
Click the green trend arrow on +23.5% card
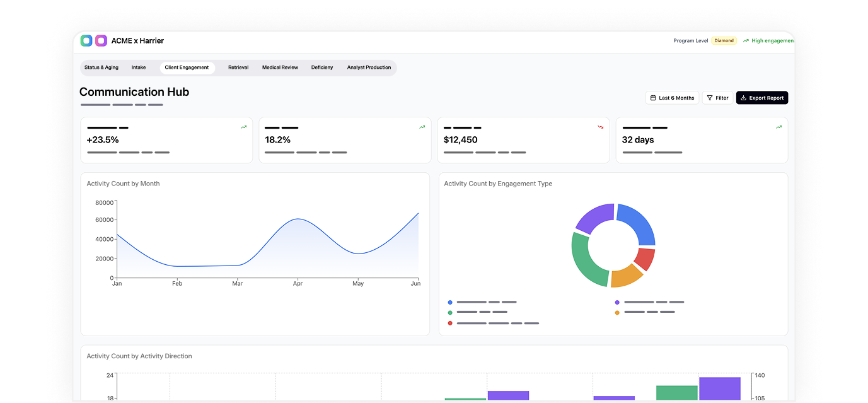pyautogui.click(x=243, y=127)
